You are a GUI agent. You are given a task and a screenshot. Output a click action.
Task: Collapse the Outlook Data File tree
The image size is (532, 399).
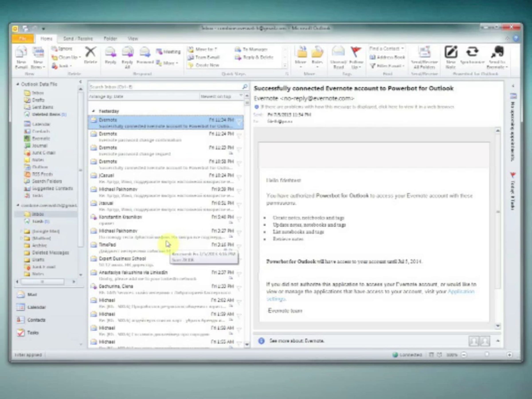tap(18, 84)
